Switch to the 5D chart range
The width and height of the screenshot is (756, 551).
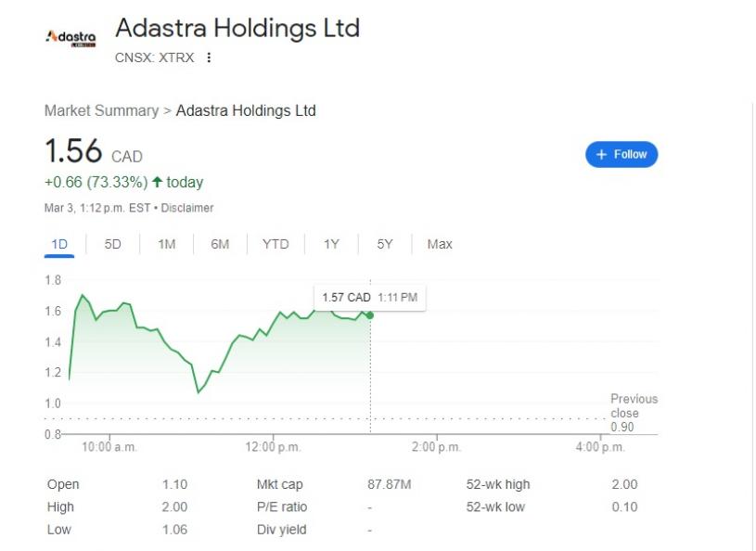coord(112,244)
